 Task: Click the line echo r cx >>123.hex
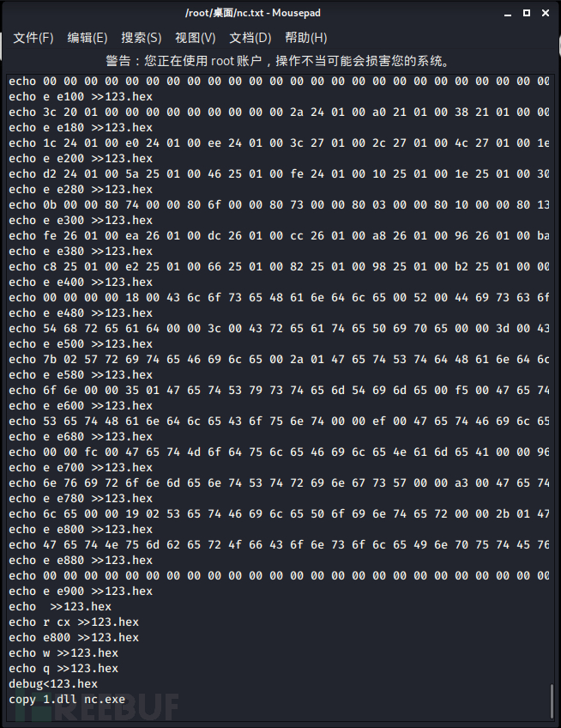pos(74,622)
